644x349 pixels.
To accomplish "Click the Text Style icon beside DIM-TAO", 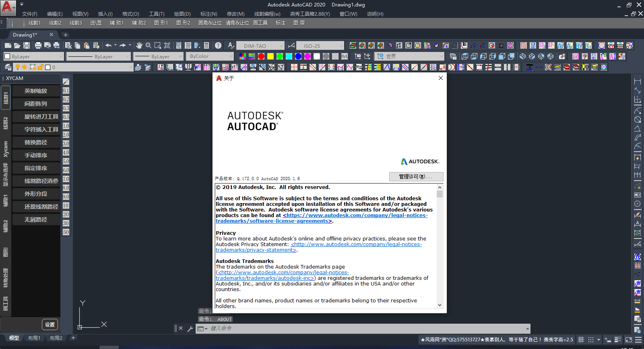I will 231,45.
